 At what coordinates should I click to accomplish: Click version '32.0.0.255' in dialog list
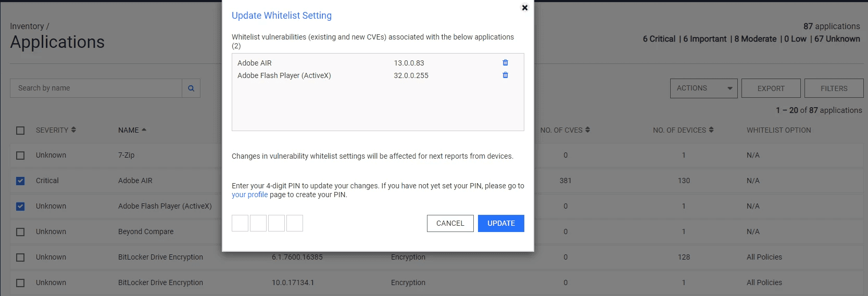411,75
